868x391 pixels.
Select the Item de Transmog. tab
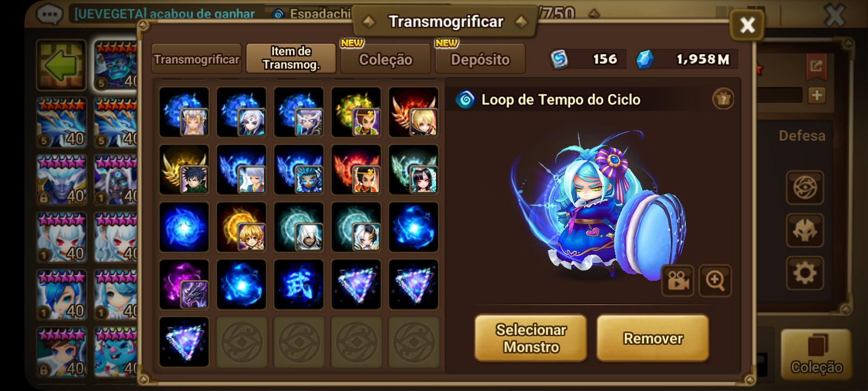[x=291, y=58]
